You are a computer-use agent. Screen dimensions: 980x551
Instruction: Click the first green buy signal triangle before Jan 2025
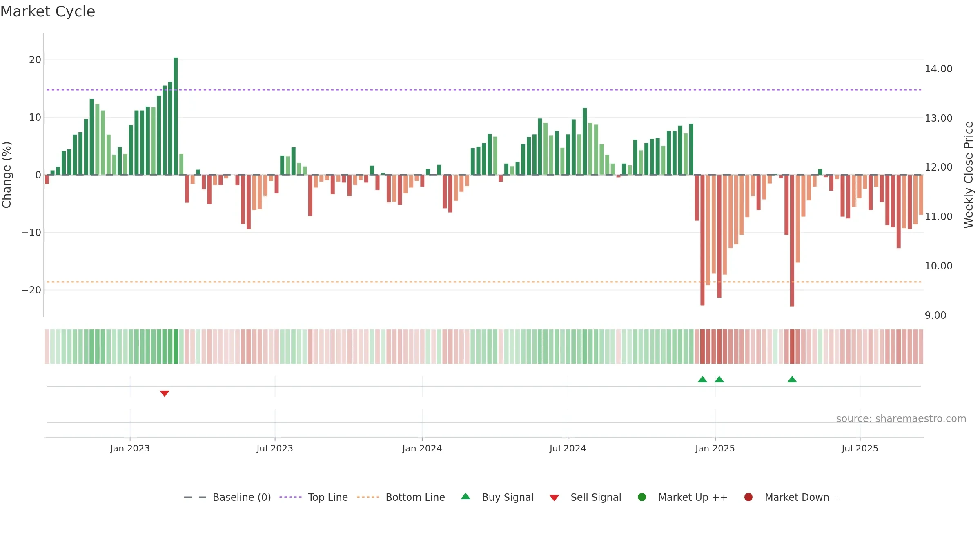coord(702,379)
